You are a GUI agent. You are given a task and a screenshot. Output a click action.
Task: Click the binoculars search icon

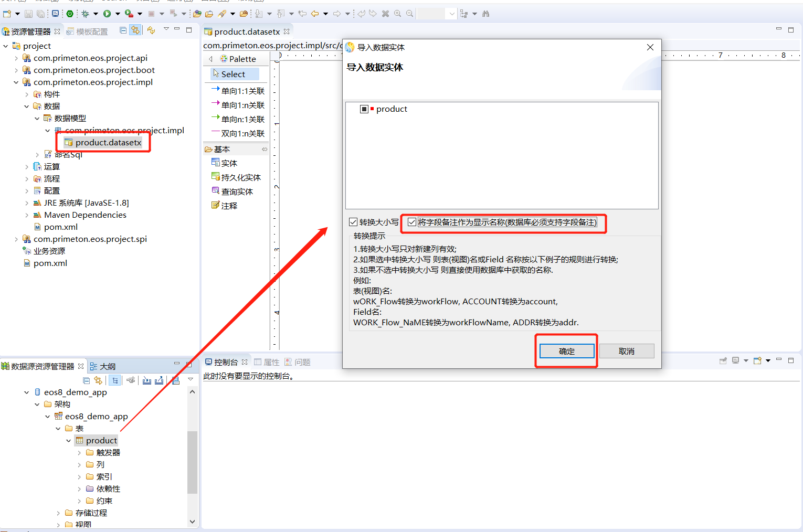485,14
